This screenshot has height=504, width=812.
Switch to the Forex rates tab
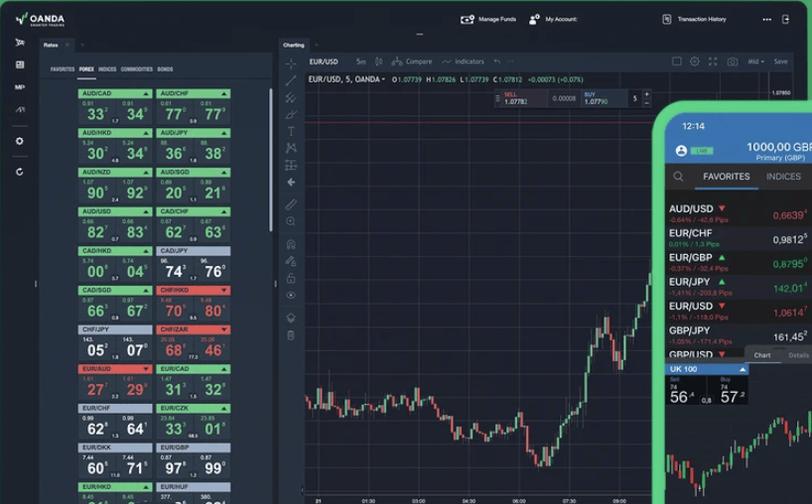[86, 69]
